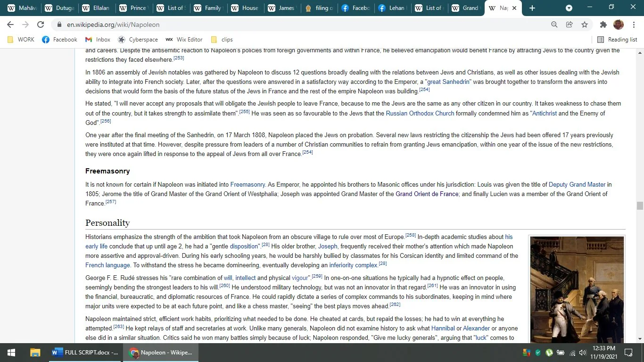Open the tab search dropdown
Screen dimensions: 644x362
[x=569, y=8]
